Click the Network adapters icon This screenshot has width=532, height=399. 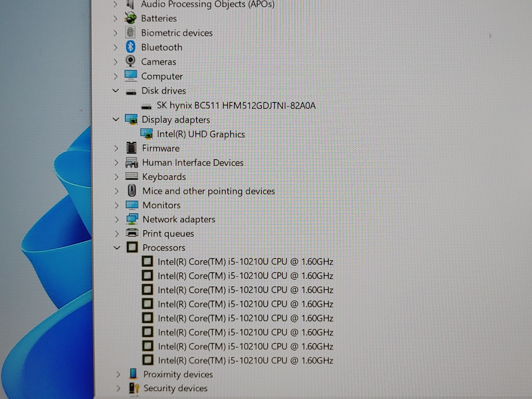coord(132,219)
